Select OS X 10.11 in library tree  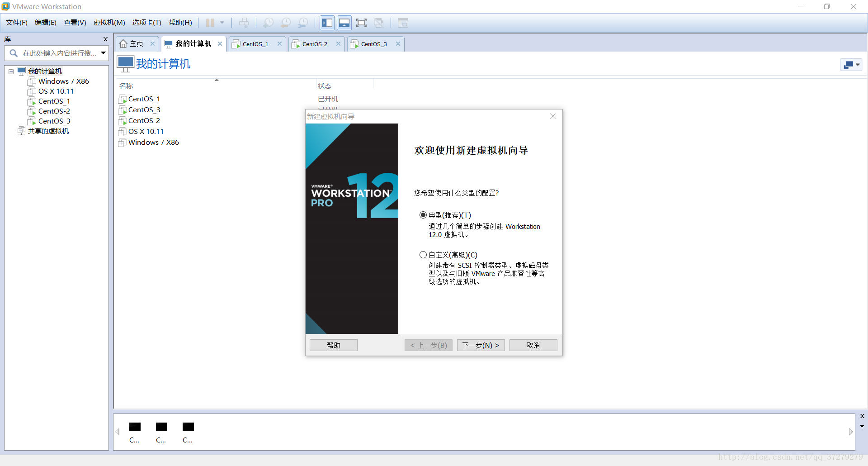(56, 91)
